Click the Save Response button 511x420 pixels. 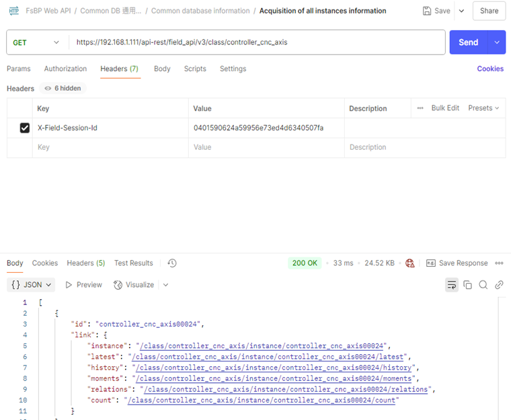tap(457, 263)
